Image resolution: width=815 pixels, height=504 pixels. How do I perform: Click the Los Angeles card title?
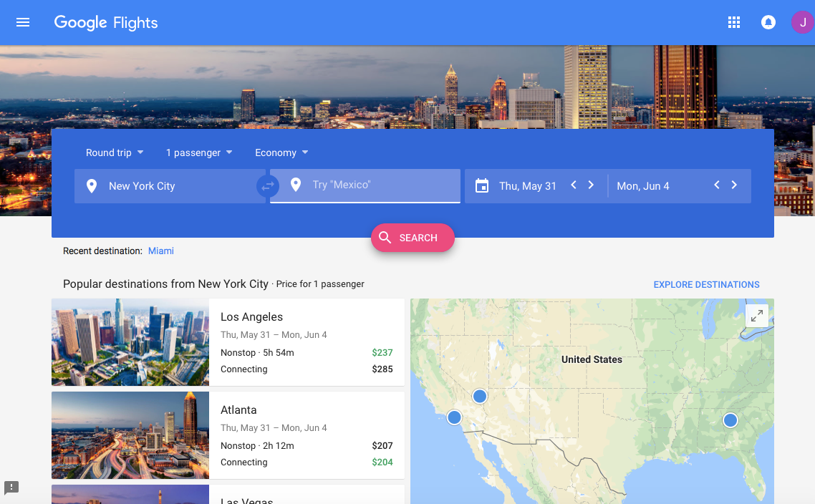click(251, 317)
